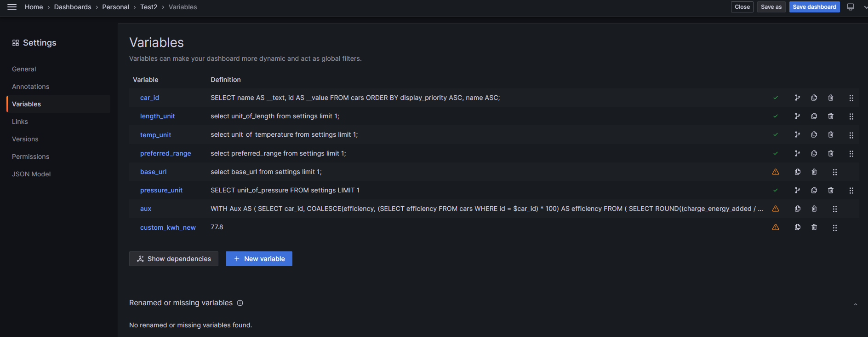Click Show dependencies button
The height and width of the screenshot is (337, 868).
[x=174, y=259]
